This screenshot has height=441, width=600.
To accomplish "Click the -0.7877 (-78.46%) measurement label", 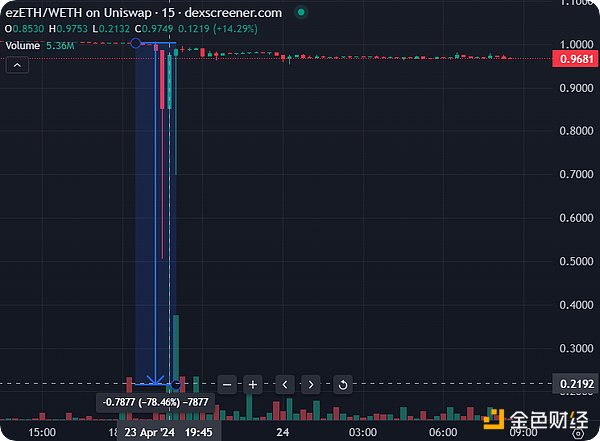I will coord(155,402).
